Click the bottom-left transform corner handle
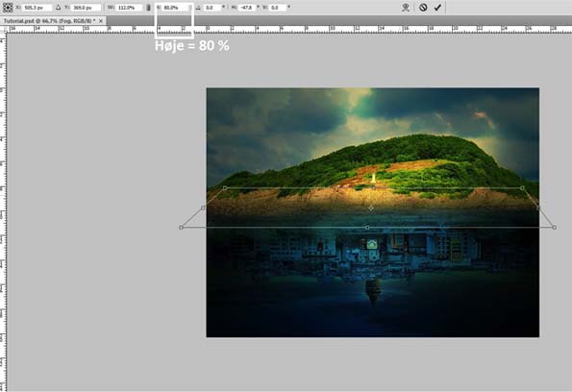This screenshot has width=572, height=392. pyautogui.click(x=181, y=227)
